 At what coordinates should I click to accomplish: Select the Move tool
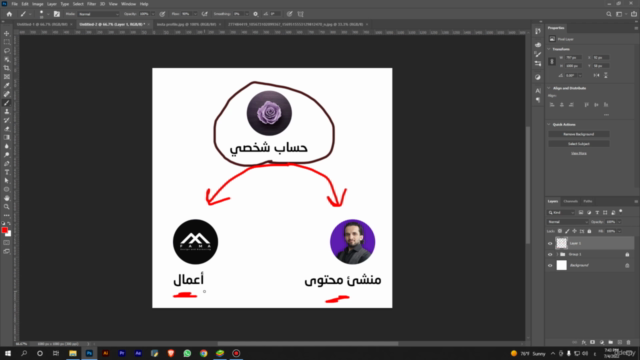(x=7, y=33)
